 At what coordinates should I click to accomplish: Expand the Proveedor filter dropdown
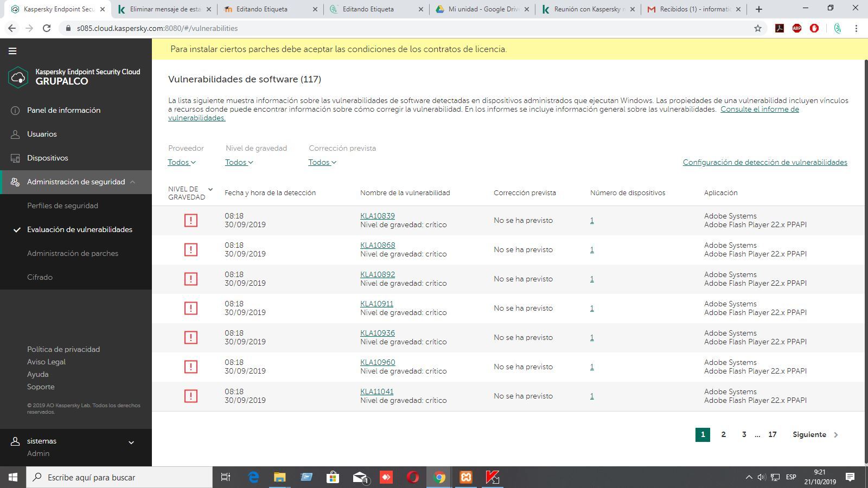click(181, 162)
